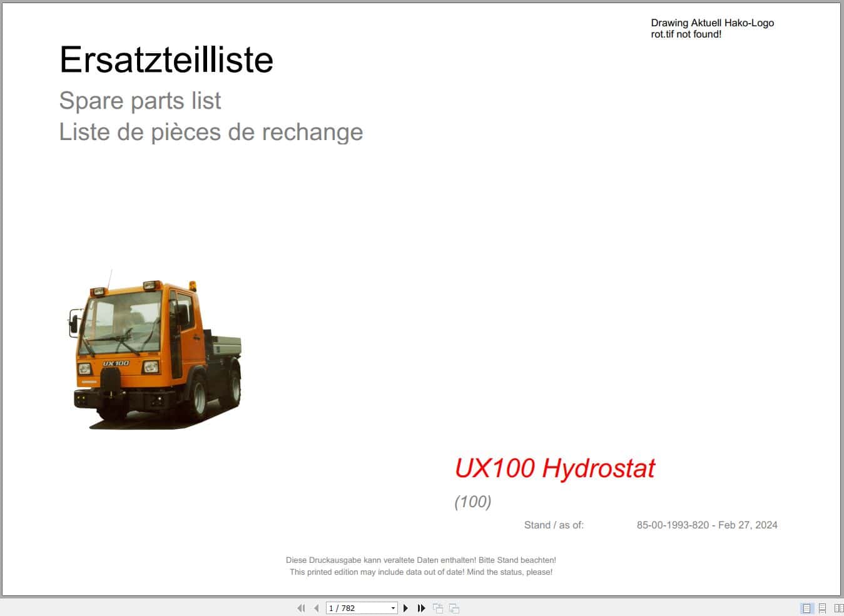Go to the first page
Screen dimensions: 844x616
(301, 608)
